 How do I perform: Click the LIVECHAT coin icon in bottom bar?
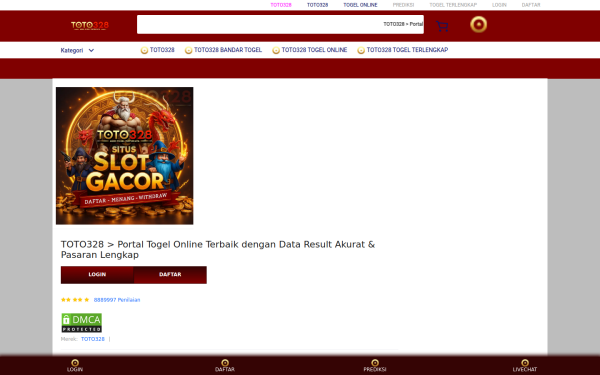point(525,362)
